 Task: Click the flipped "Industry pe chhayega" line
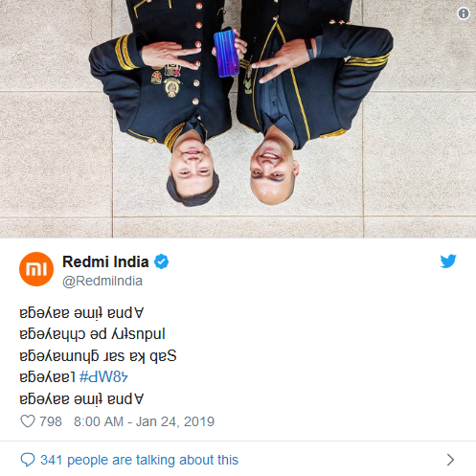point(92,334)
